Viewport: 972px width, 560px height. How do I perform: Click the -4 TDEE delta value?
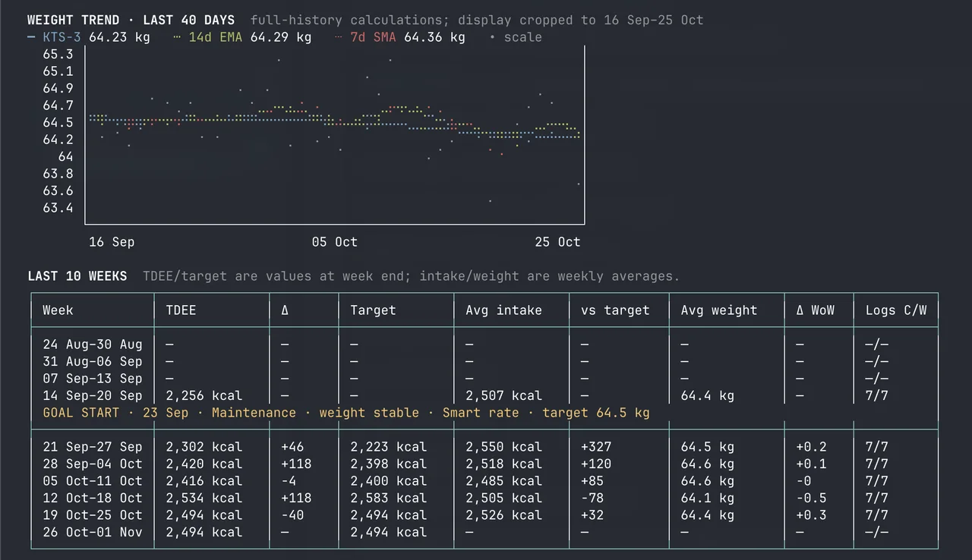tap(289, 481)
